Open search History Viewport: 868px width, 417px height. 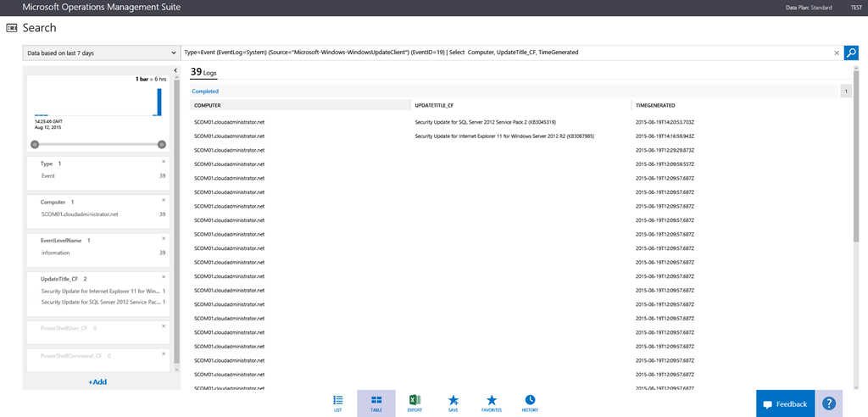530,403
